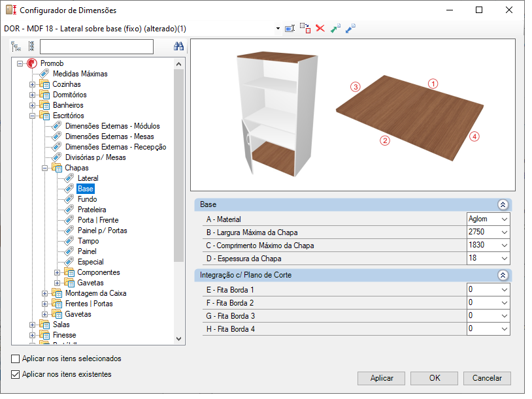Expand the Finesse tree node
532x399 pixels.
[x=32, y=335]
